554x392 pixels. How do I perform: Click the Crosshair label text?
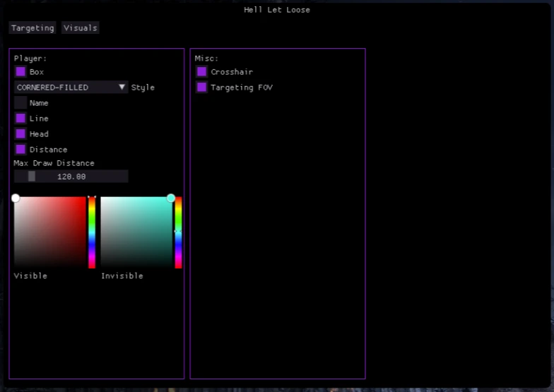(232, 72)
